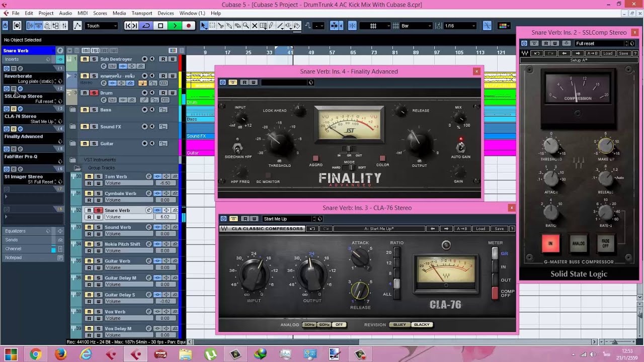The width and height of the screenshot is (644, 362).
Task: Open the track color palette dropdown
Action: pyautogui.click(x=504, y=26)
